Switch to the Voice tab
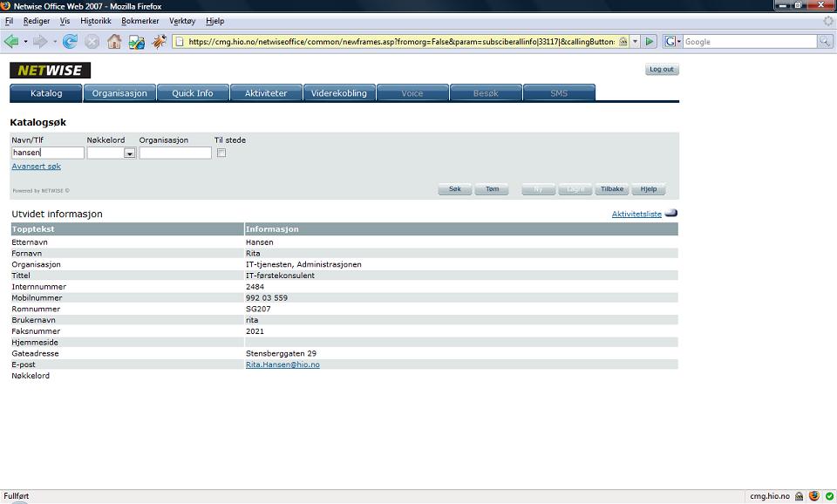 pos(412,93)
